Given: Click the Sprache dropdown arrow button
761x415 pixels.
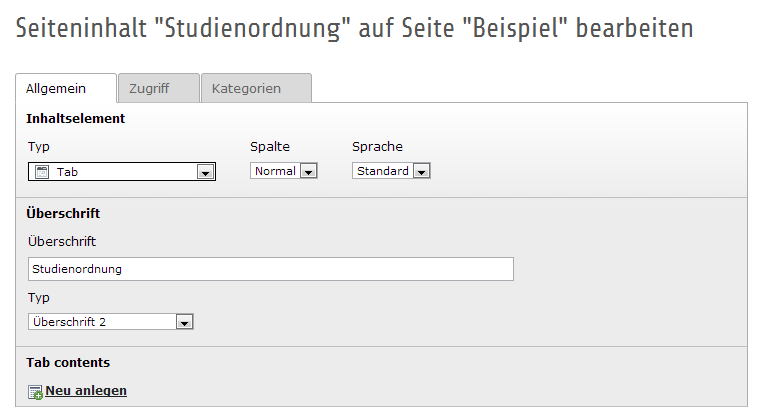Looking at the screenshot, I should click(421, 171).
